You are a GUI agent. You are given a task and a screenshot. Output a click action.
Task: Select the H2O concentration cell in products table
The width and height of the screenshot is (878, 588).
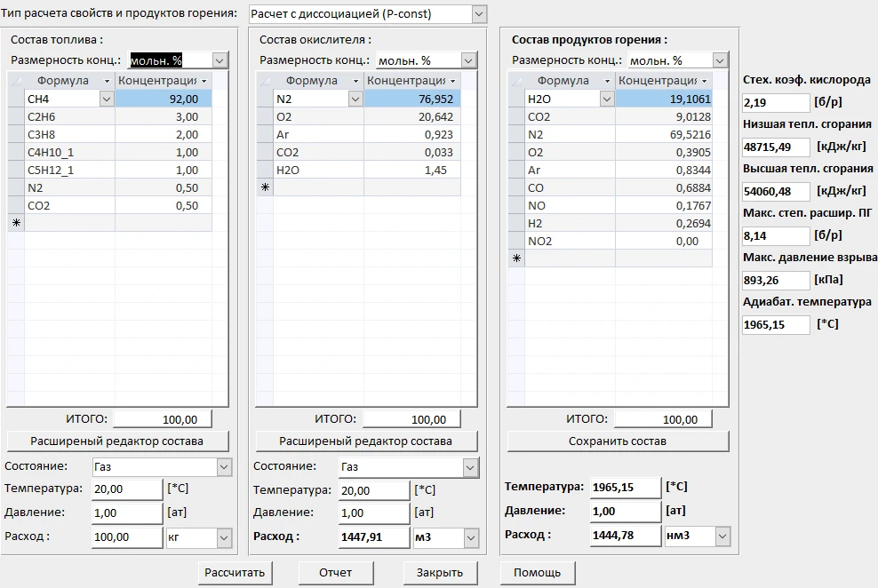[663, 99]
